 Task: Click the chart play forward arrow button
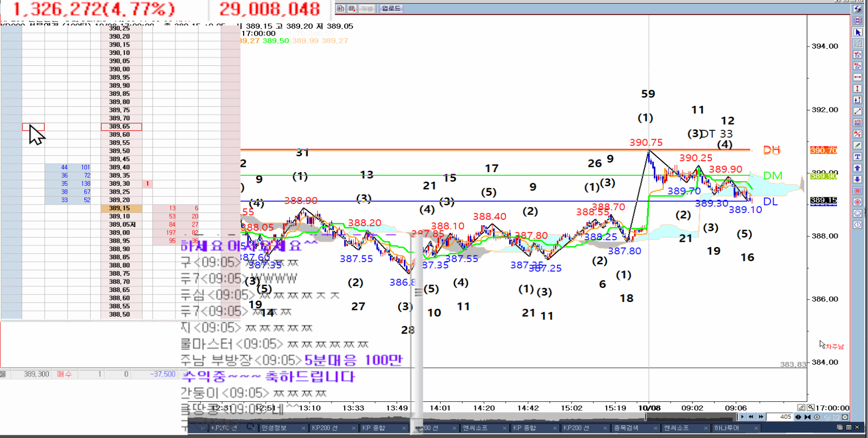click(742, 417)
